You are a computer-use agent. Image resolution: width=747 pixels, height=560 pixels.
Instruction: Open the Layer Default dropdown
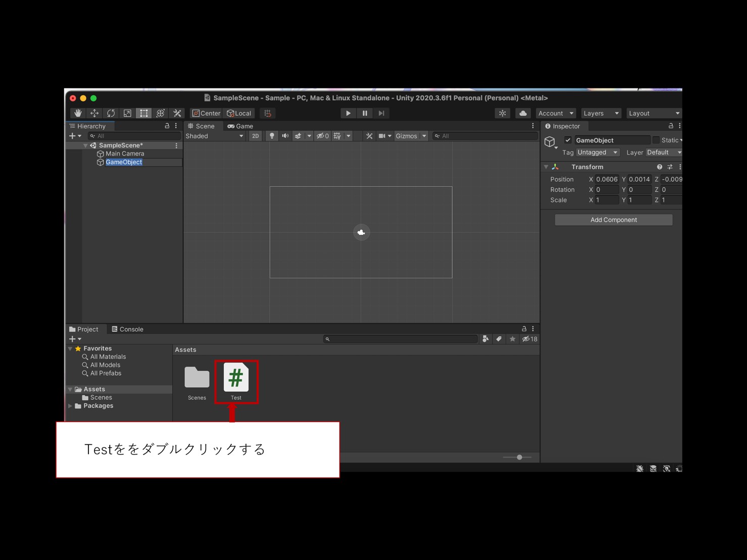[x=664, y=152]
